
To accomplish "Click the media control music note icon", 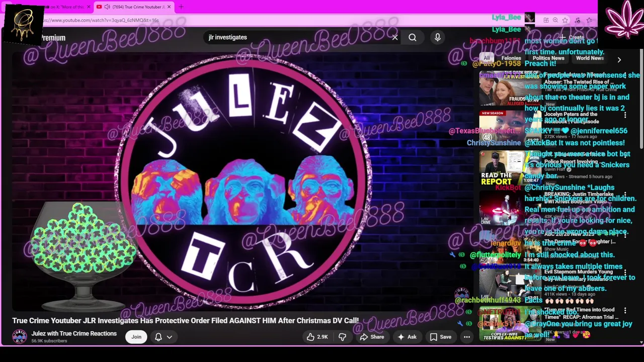I will 578,20.
